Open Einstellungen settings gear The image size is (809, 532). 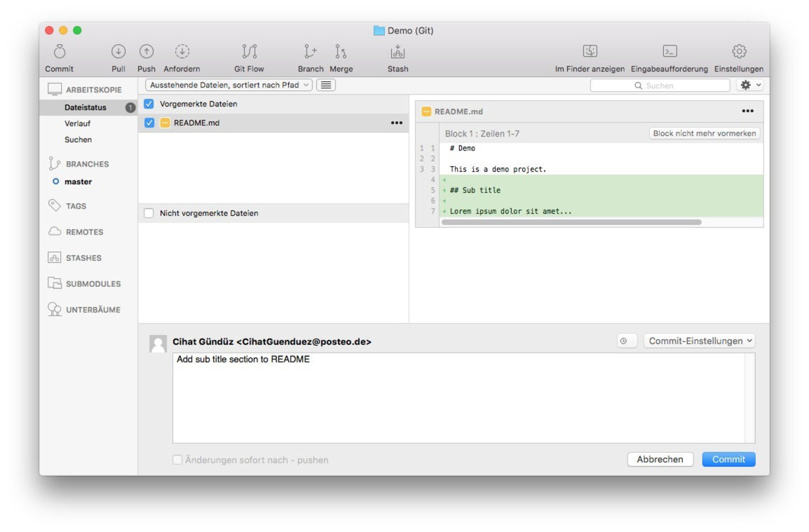pyautogui.click(x=739, y=51)
